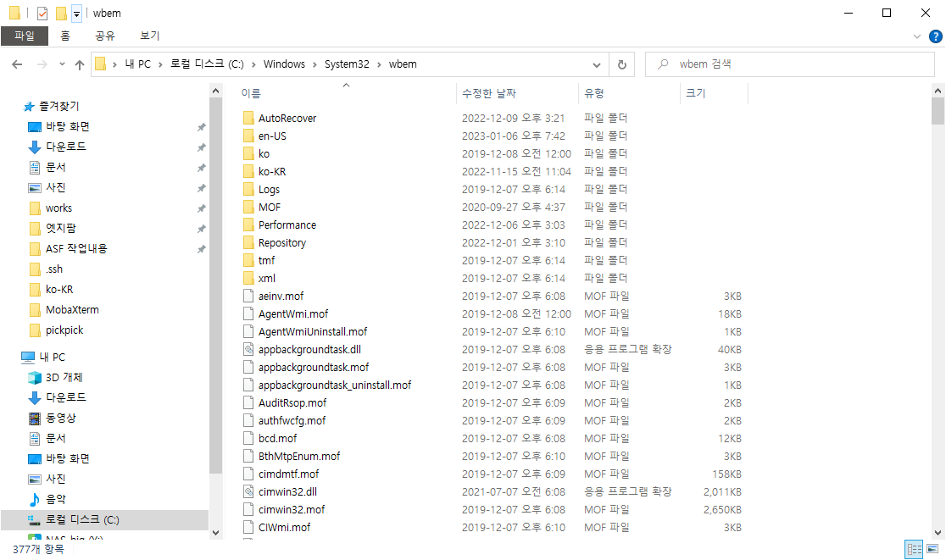Click the Performance folder icon
This screenshot has width=946, height=560.
click(248, 225)
